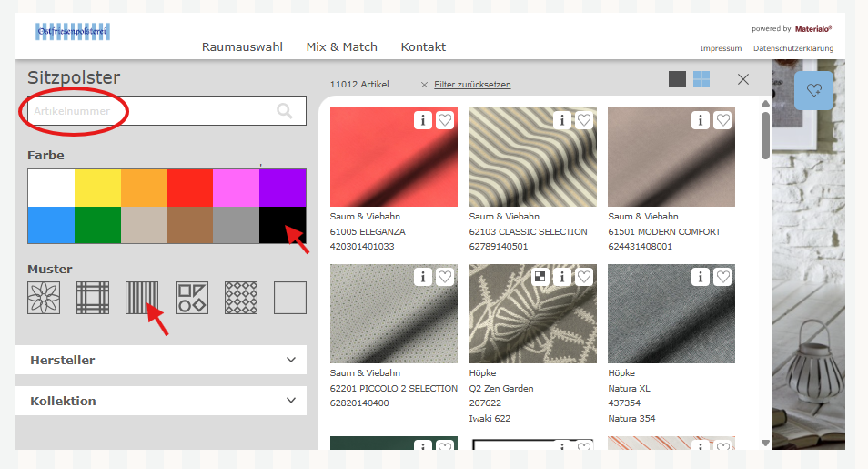The height and width of the screenshot is (469, 868).
Task: Add 61005 ELEGANZA to favorites
Action: point(445,120)
